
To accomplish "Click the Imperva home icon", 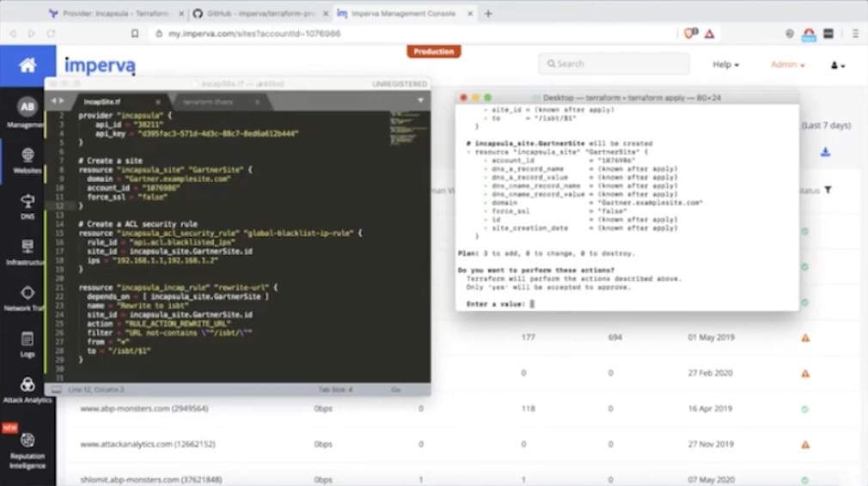I will 28,66.
